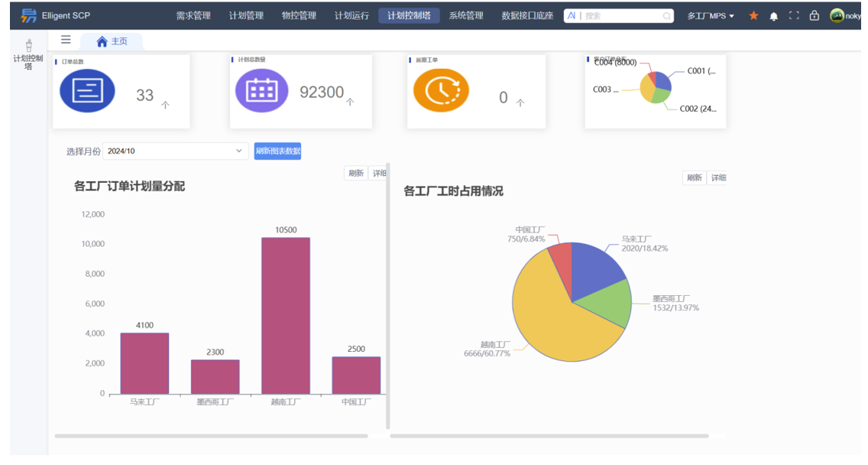Screen dimensions: 868x465
Task: Click the 计划总数量 calendar icon
Action: 263,89
